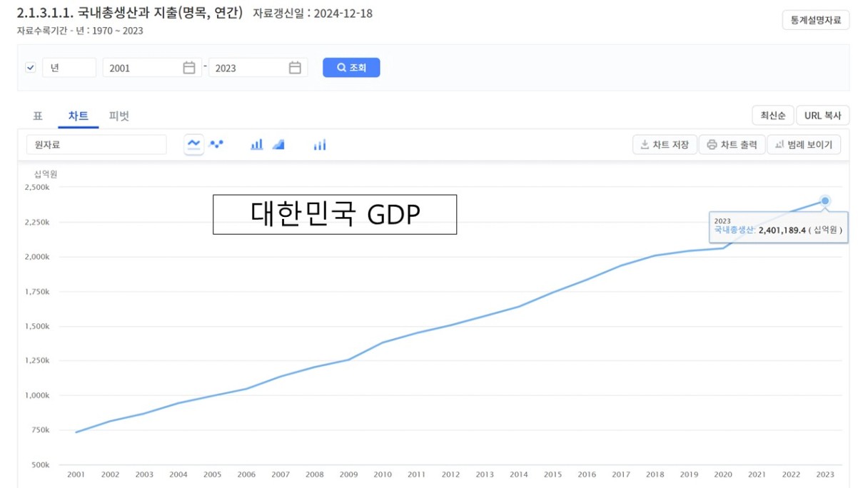Switch to the 표 tab
This screenshot has width=868, height=488.
point(38,116)
